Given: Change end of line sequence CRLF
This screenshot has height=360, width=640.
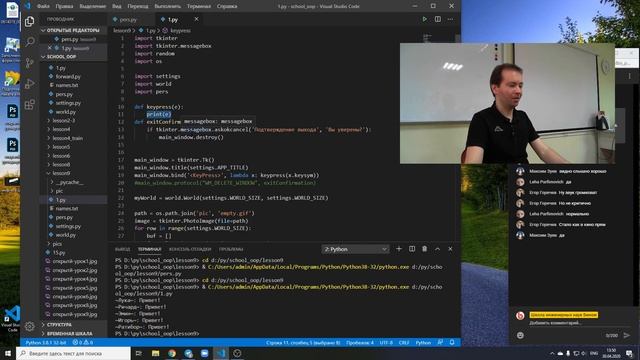Looking at the screenshot, I should [404, 342].
